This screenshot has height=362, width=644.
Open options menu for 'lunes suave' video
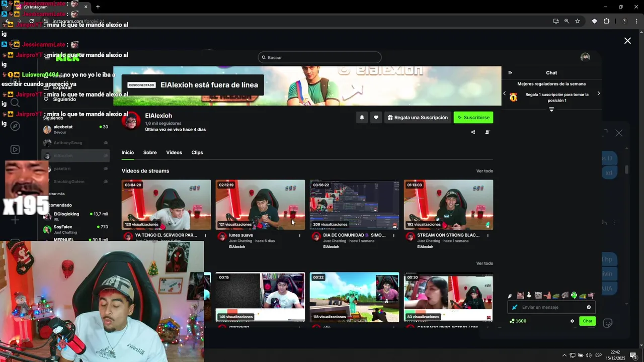[x=299, y=235]
